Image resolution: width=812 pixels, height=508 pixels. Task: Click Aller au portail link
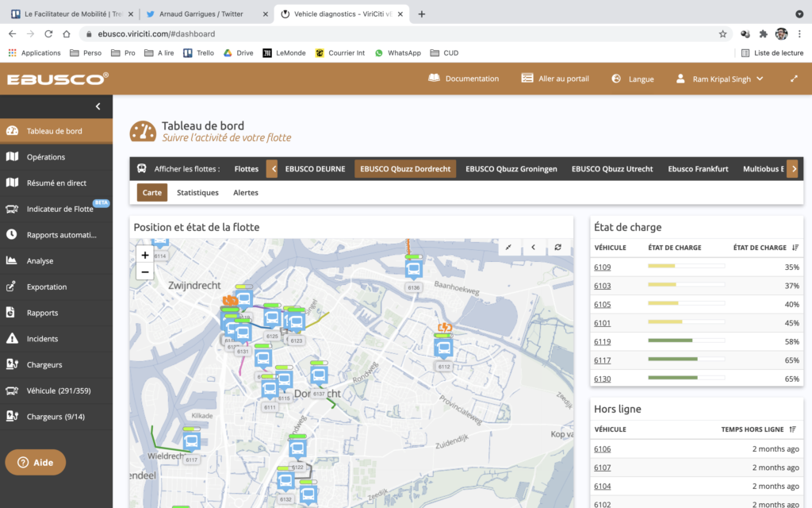(555, 79)
